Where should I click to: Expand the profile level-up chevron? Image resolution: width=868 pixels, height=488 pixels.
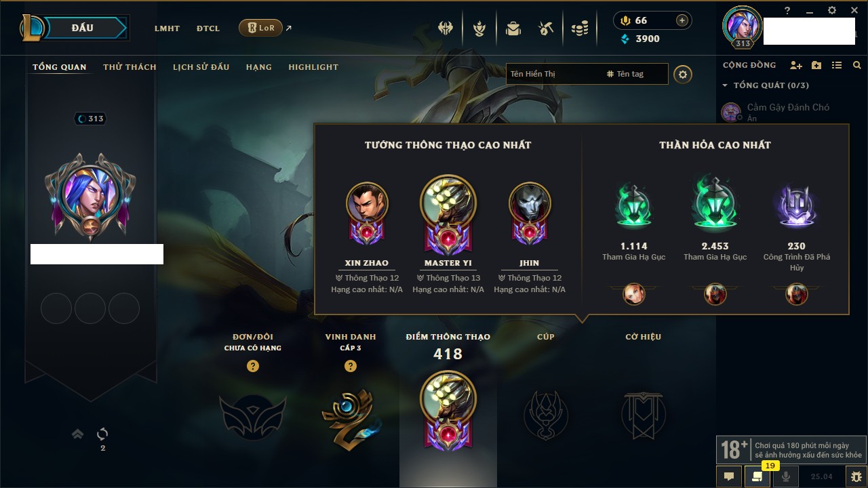(78, 434)
